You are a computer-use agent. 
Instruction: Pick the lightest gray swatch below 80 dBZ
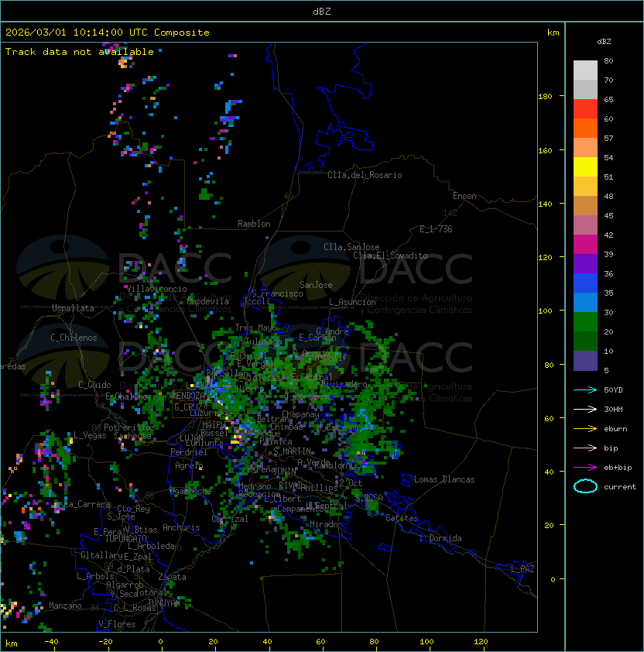coord(585,70)
